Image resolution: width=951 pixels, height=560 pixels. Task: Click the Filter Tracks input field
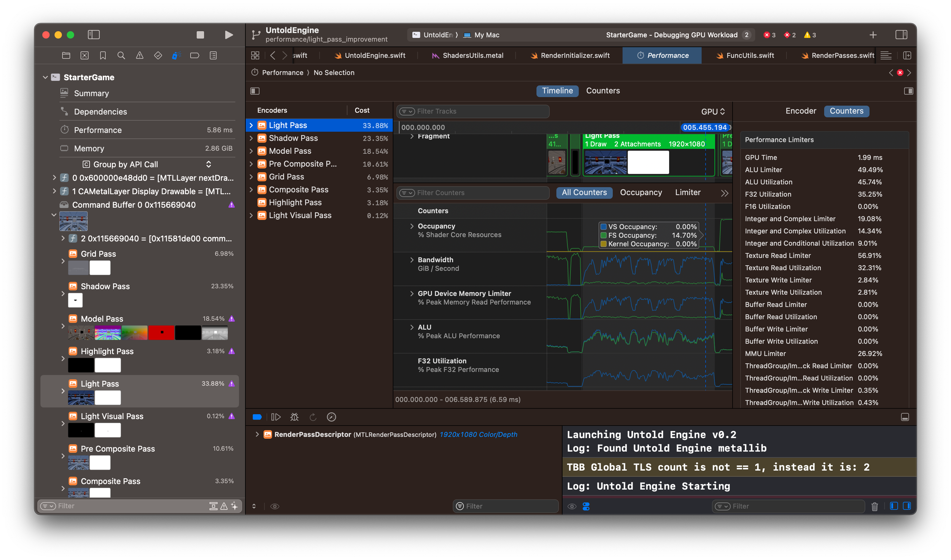pos(473,111)
